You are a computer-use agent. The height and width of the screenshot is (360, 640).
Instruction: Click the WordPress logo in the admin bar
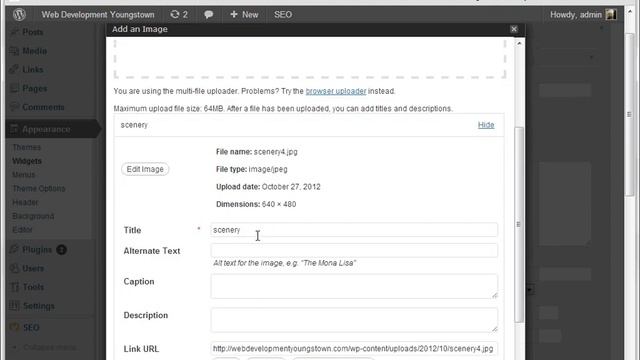click(19, 15)
